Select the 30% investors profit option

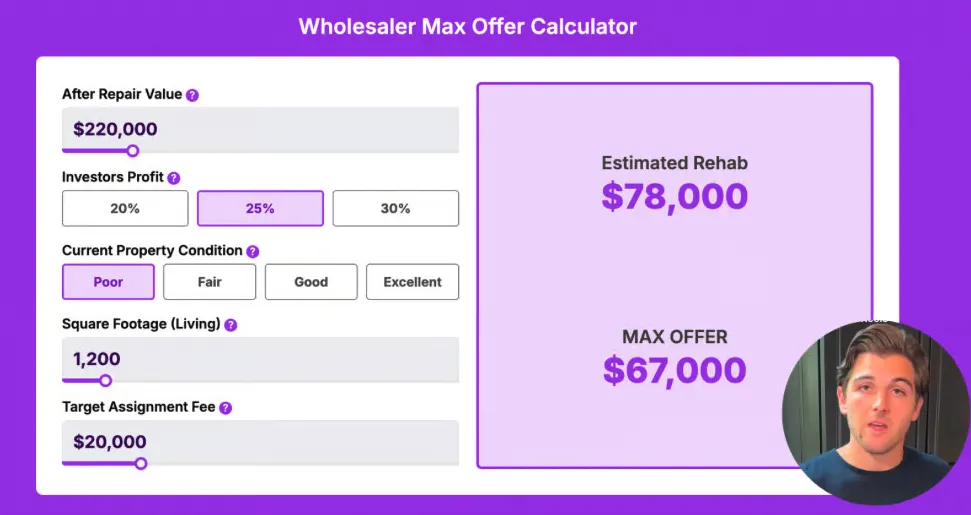(x=396, y=209)
